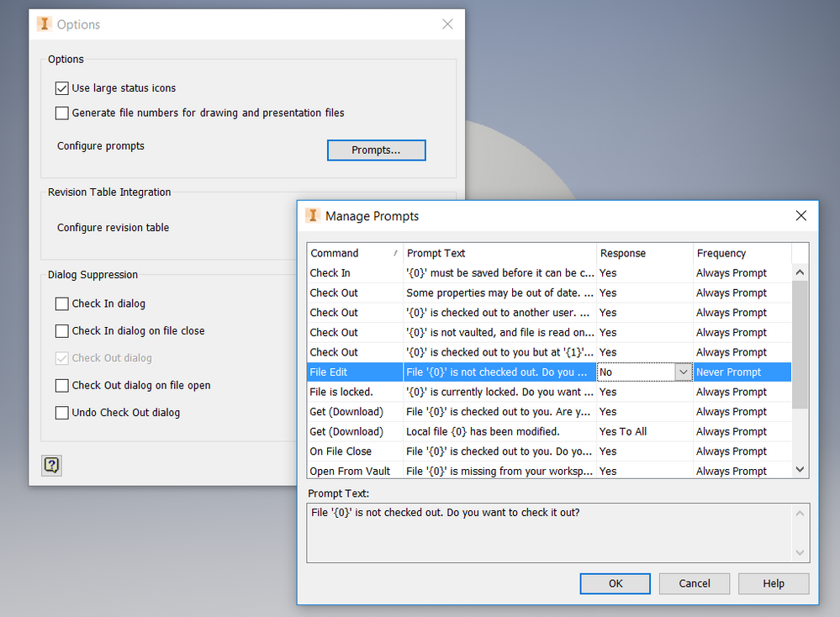
Task: Open Help from Manage Prompts dialog
Action: pos(773,583)
